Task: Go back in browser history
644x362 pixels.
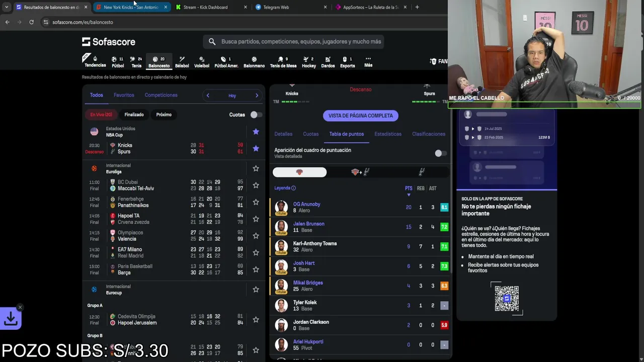Action: point(7,22)
